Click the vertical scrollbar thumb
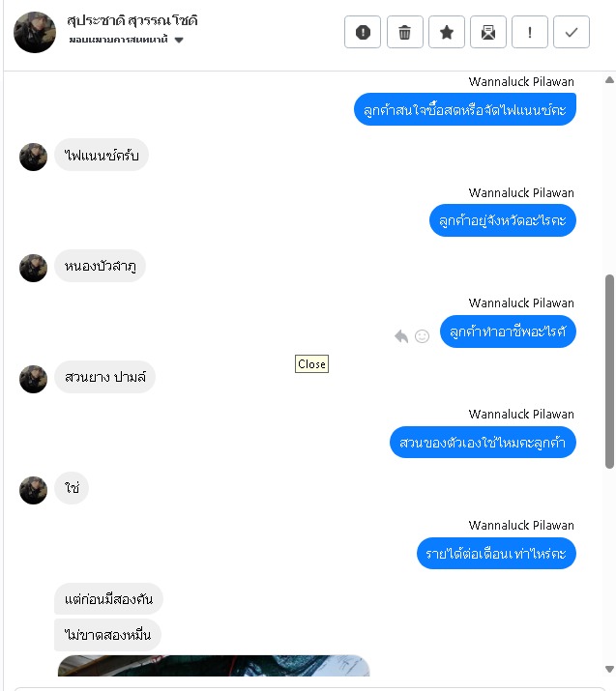The height and width of the screenshot is (691, 616). tap(609, 371)
